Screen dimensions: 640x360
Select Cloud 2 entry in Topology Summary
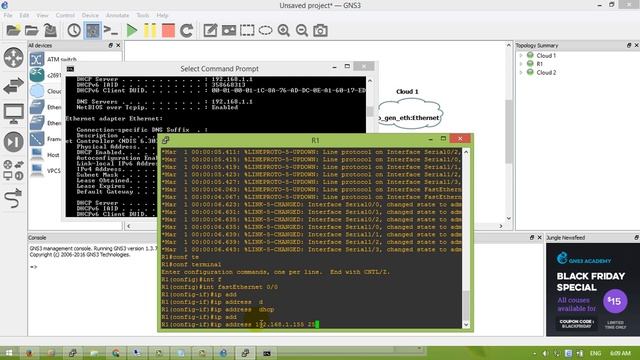(x=546, y=73)
